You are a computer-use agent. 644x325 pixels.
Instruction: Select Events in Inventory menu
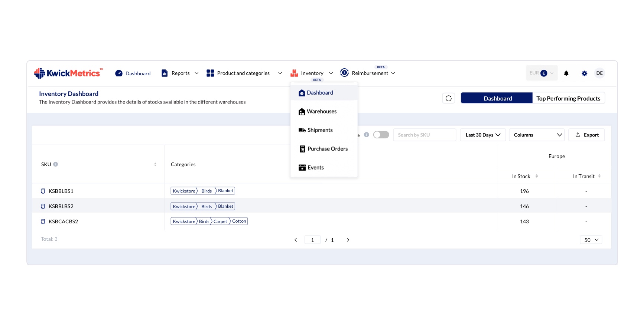coord(324,168)
